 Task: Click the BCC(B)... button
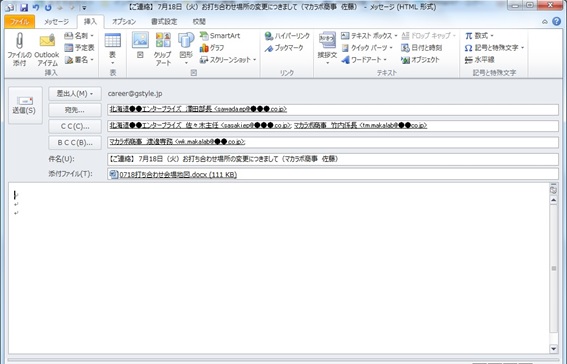(x=75, y=142)
